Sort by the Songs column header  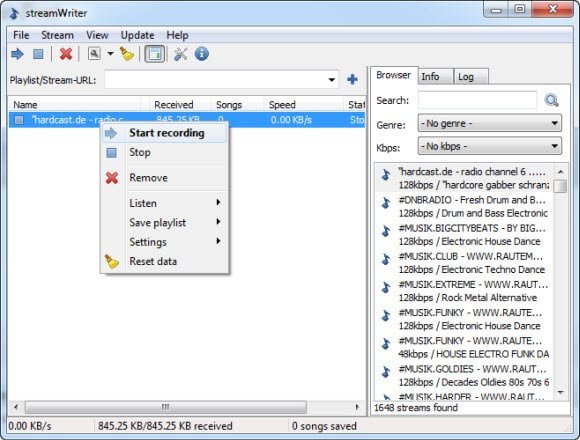click(x=237, y=105)
